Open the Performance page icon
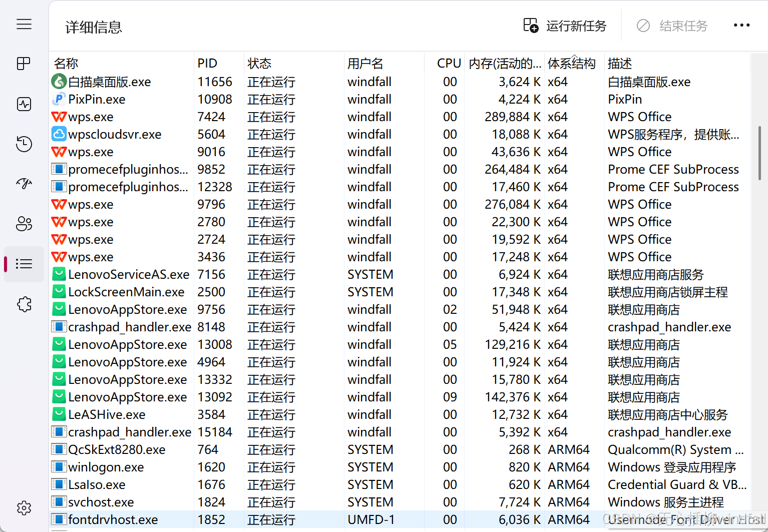 [x=24, y=104]
